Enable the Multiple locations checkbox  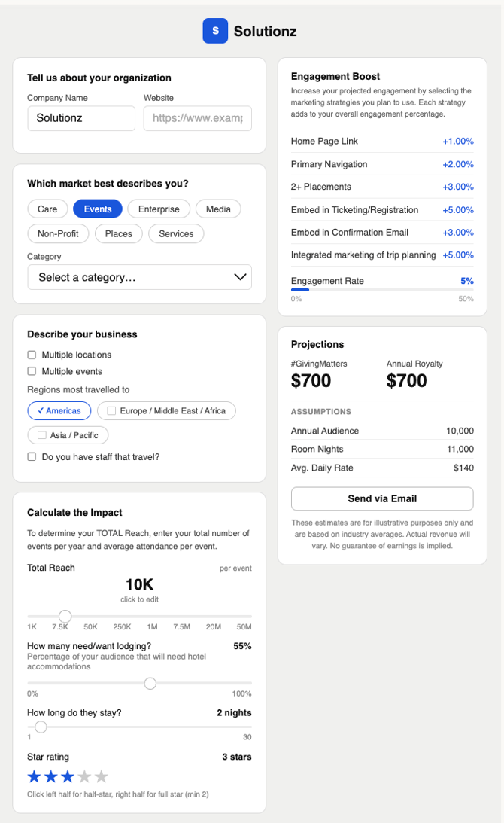click(32, 355)
